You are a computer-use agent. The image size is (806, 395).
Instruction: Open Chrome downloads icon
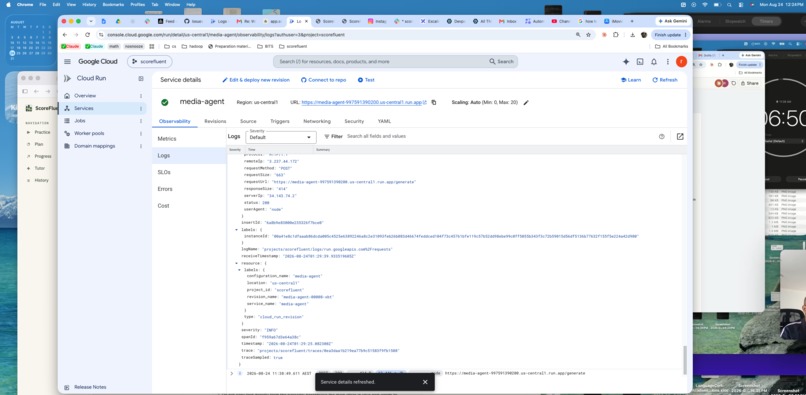pos(632,34)
